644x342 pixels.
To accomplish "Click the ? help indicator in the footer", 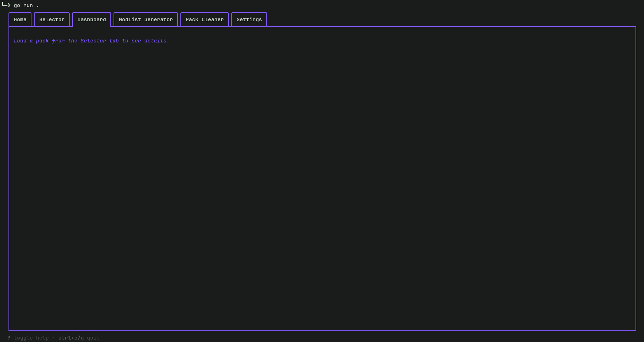I will (x=8, y=338).
